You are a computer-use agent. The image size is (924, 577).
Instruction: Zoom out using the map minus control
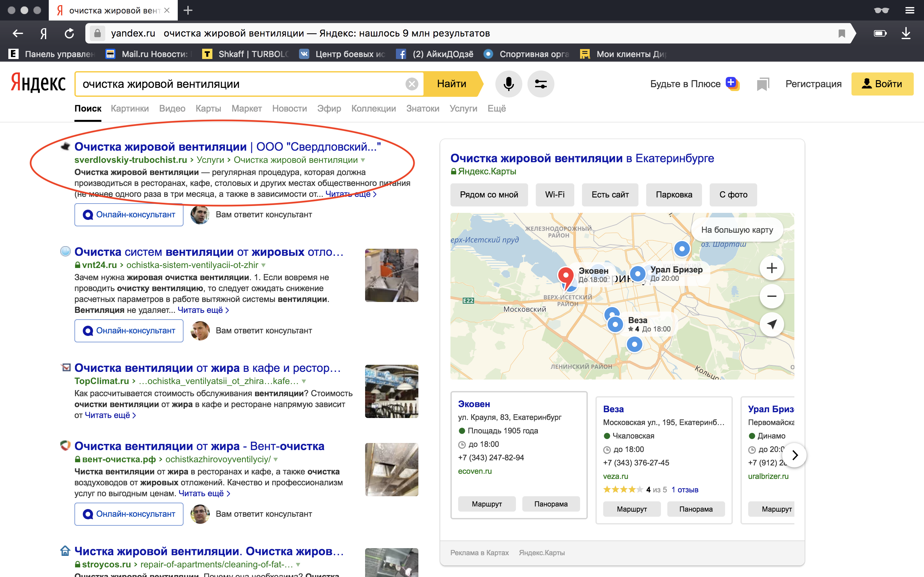click(771, 296)
